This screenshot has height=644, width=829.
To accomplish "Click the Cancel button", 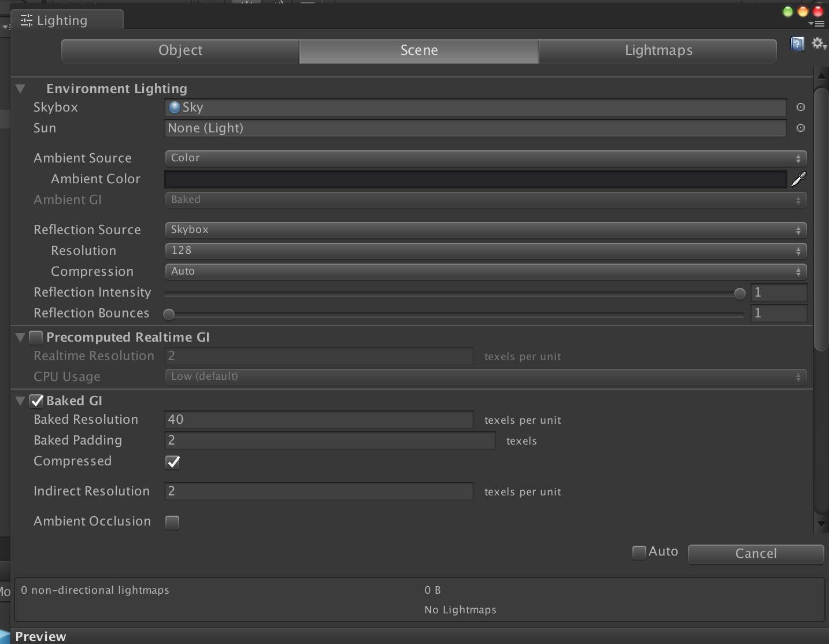I will tap(756, 554).
